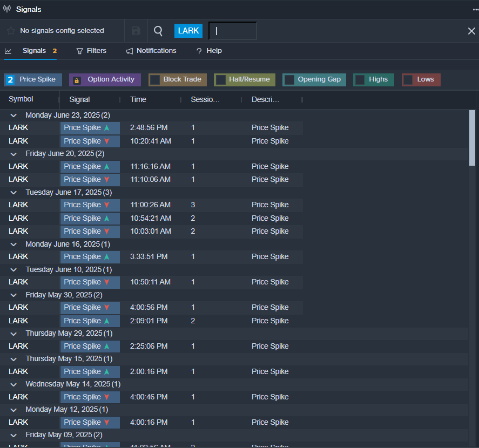479x448 pixels.
Task: Click the Price Spike description at 10:50:11 AM
Action: click(x=270, y=282)
